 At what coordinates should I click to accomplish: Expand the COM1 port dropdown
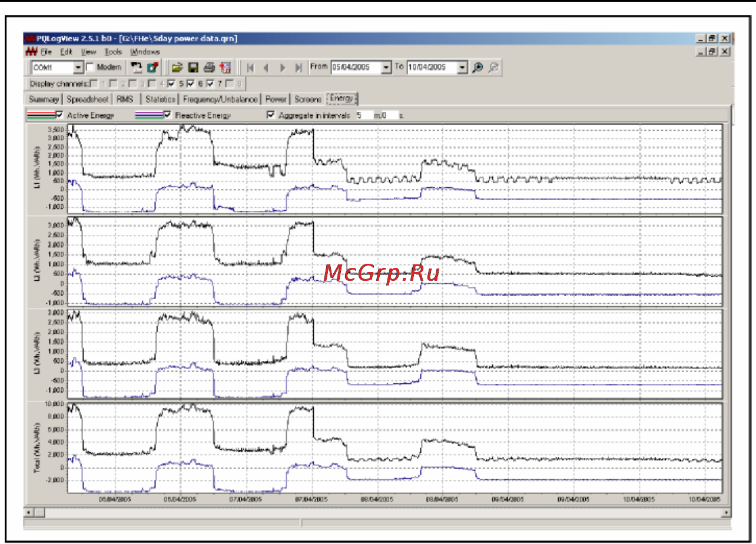pos(78,67)
